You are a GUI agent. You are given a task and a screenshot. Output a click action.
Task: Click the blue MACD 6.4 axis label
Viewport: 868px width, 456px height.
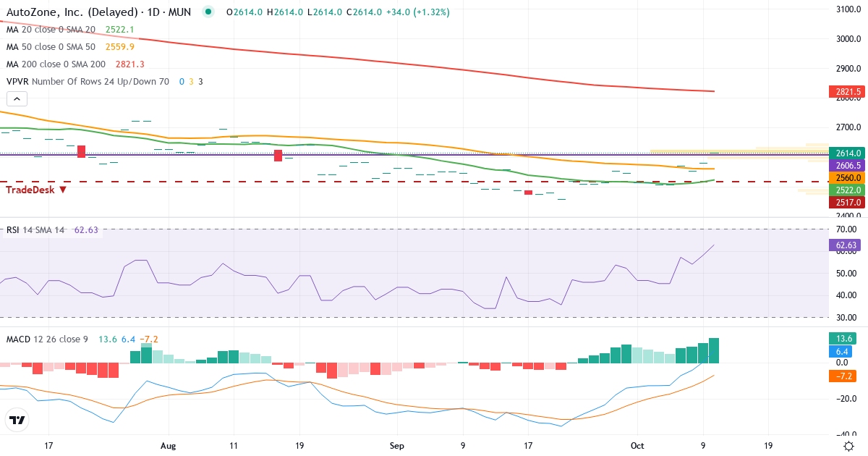click(842, 351)
